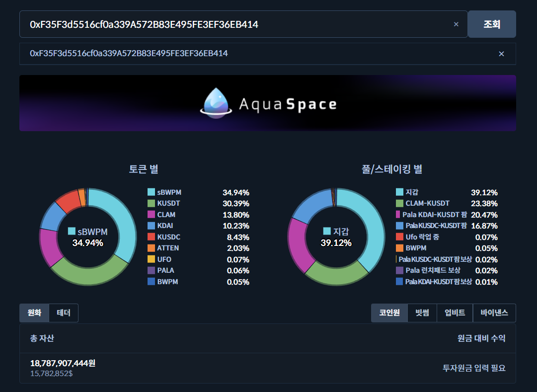Image resolution: width=537 pixels, height=392 pixels.
Task: Toggle Pala KUSDC-KUSDT 팜 legend swatch
Action: [x=399, y=226]
